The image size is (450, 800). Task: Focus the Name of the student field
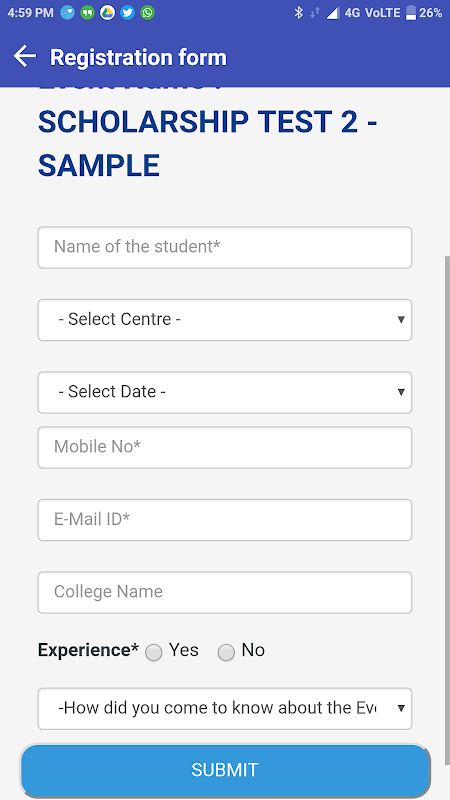coord(224,247)
